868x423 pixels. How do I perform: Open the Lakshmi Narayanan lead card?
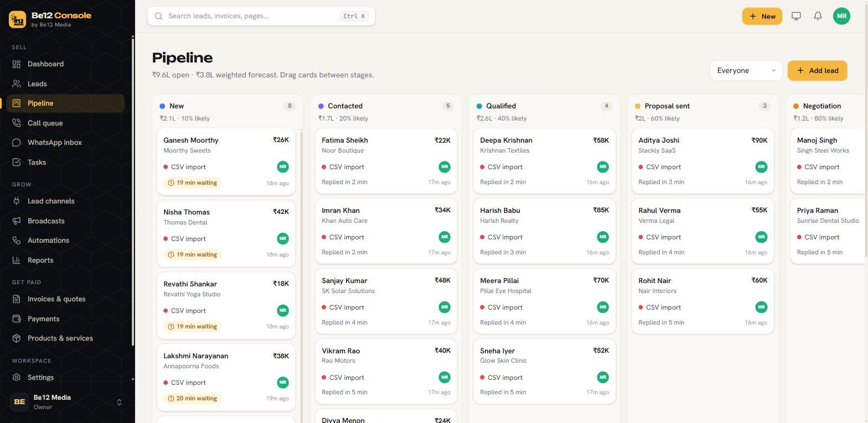pyautogui.click(x=226, y=378)
